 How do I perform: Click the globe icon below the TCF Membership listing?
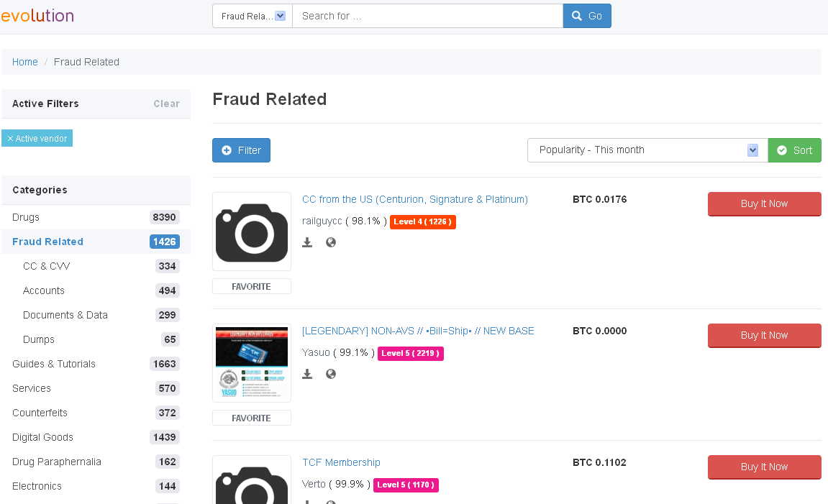(330, 502)
